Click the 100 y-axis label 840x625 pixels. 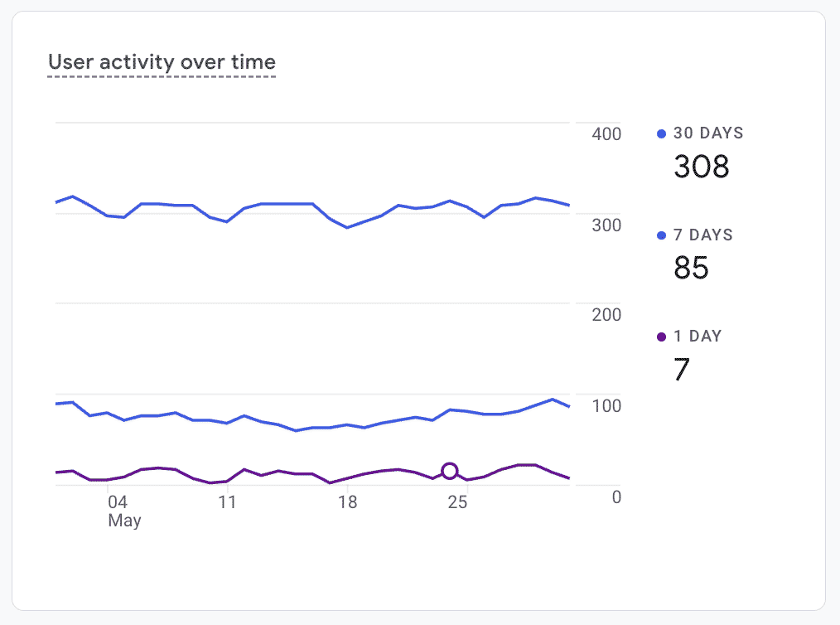point(607,406)
